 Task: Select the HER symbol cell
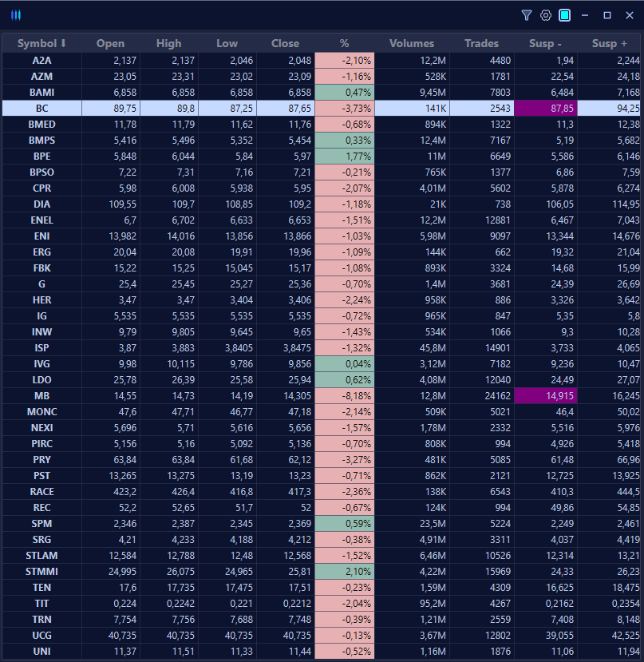click(41, 300)
